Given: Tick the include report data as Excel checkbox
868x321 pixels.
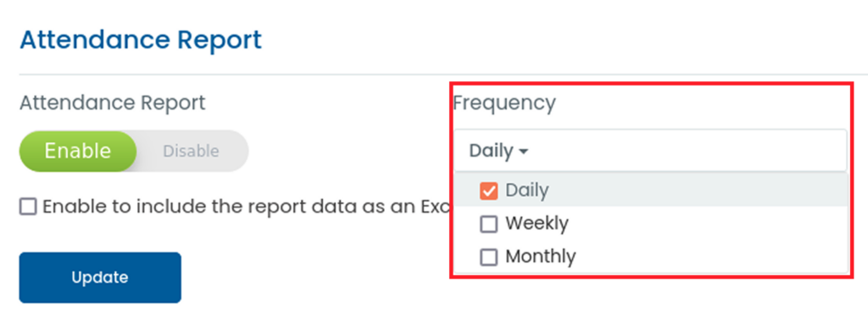Looking at the screenshot, I should coord(28,207).
